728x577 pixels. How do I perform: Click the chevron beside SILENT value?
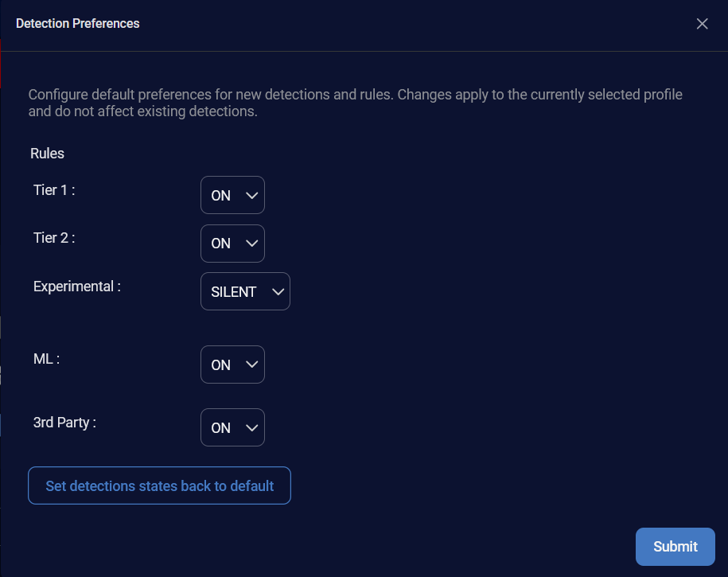278,292
